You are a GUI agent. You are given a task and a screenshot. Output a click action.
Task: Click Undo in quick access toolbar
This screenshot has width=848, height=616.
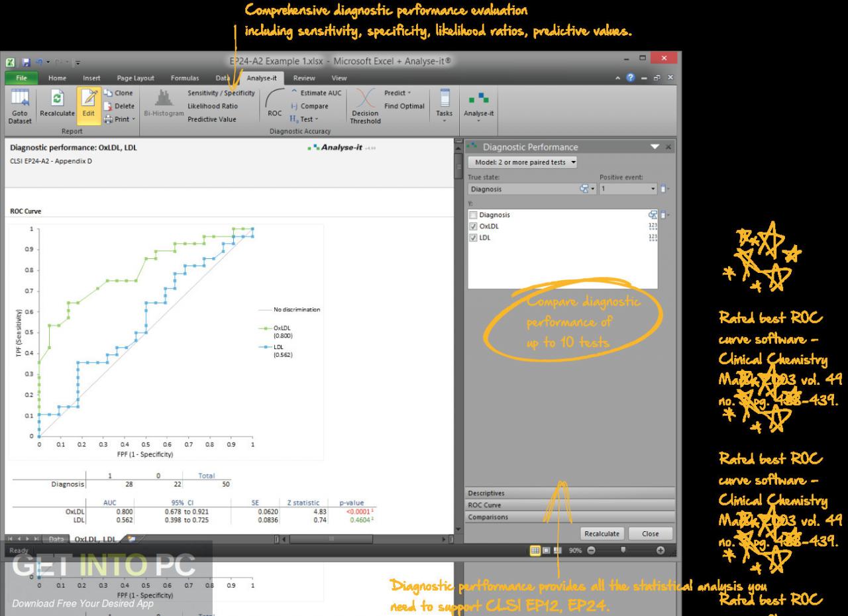coord(40,63)
